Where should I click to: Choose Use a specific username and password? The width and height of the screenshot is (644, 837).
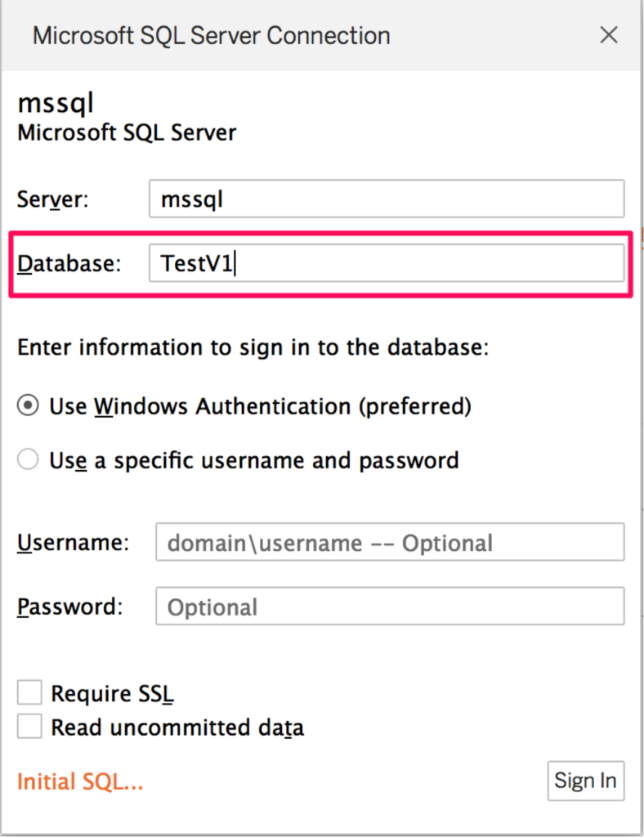pyautogui.click(x=27, y=459)
